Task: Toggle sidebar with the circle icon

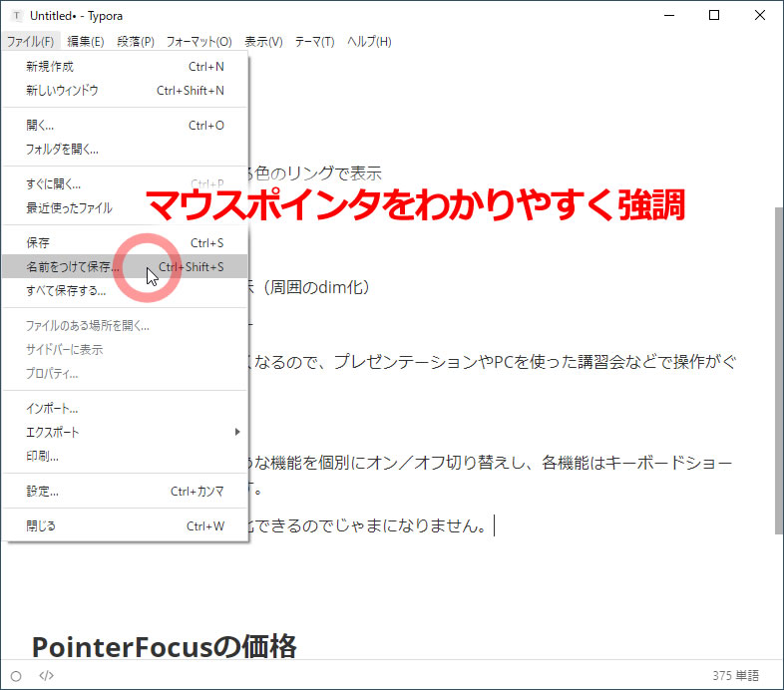Action: 16,676
